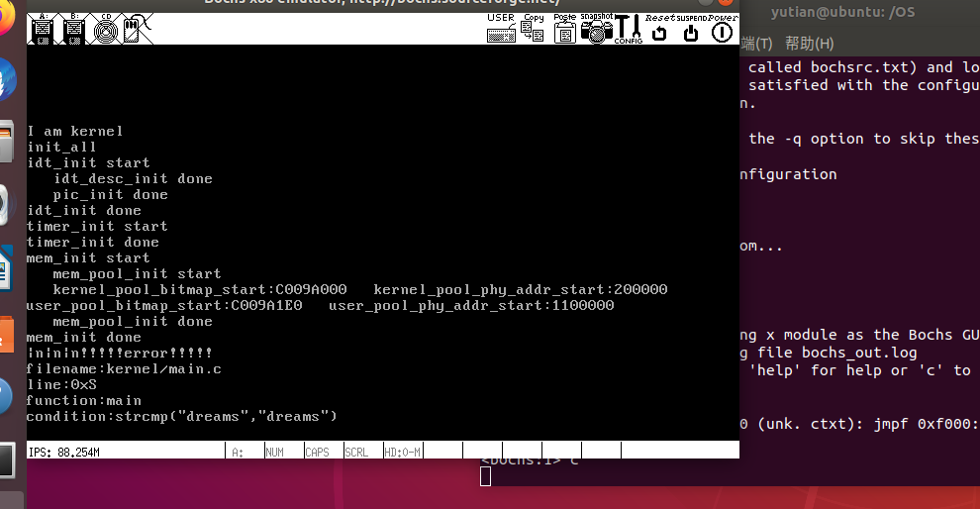
Task: Click the HD:0-M disk status indicator
Action: (x=402, y=452)
